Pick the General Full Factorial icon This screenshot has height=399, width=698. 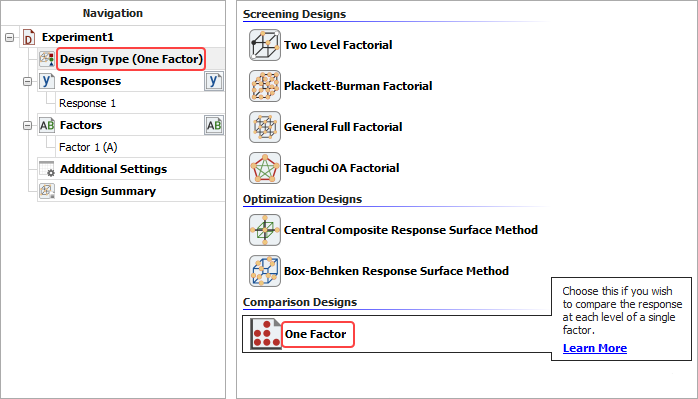pyautogui.click(x=265, y=127)
